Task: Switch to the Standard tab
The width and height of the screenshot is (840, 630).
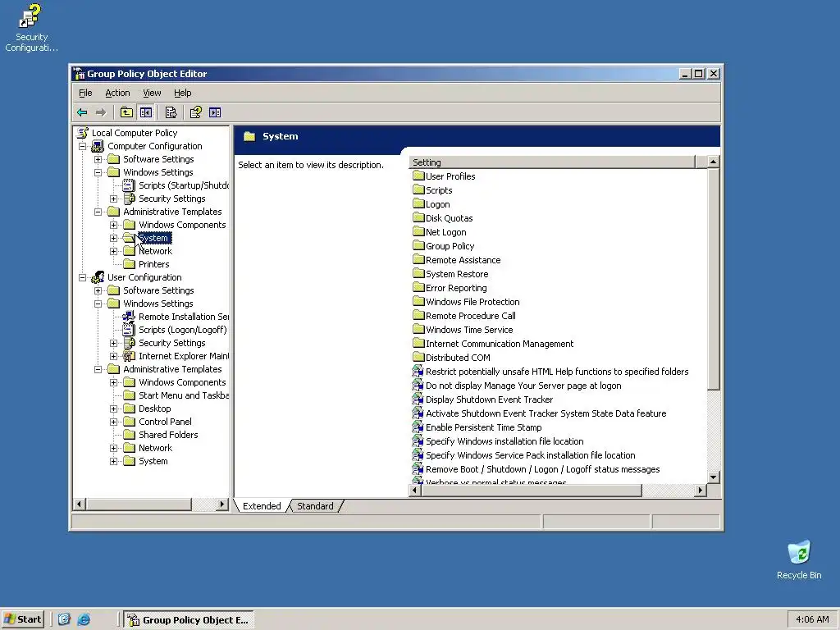Action: (x=315, y=505)
